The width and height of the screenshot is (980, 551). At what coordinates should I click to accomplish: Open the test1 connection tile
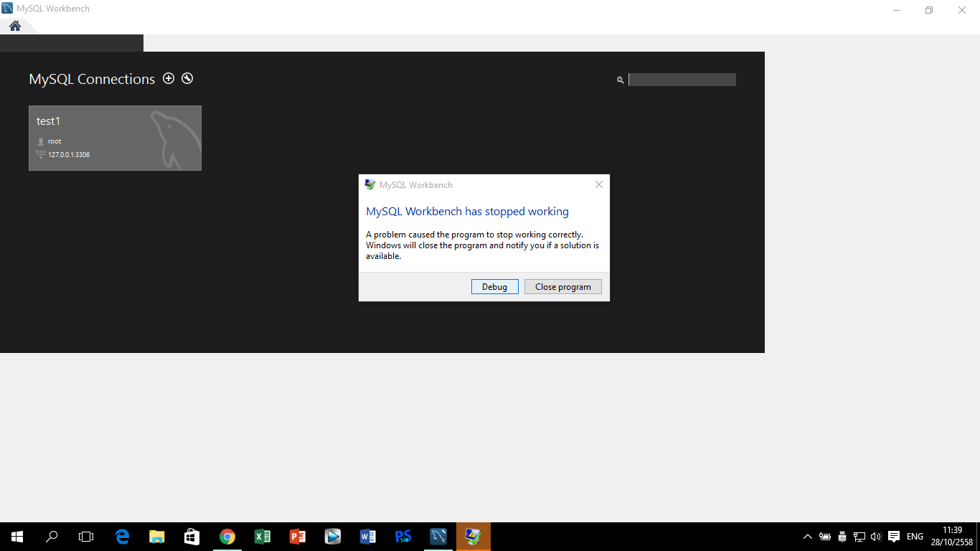click(x=115, y=138)
